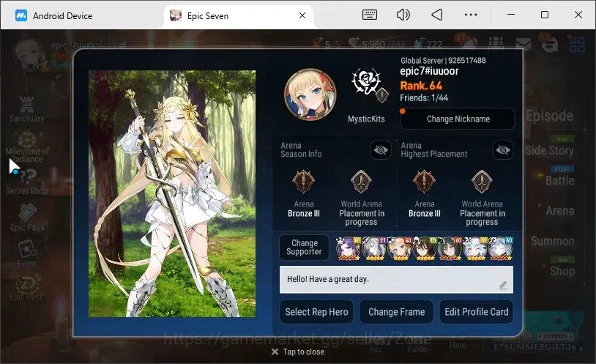
Task: Click the friends group icon in top bar
Action: coord(496,45)
